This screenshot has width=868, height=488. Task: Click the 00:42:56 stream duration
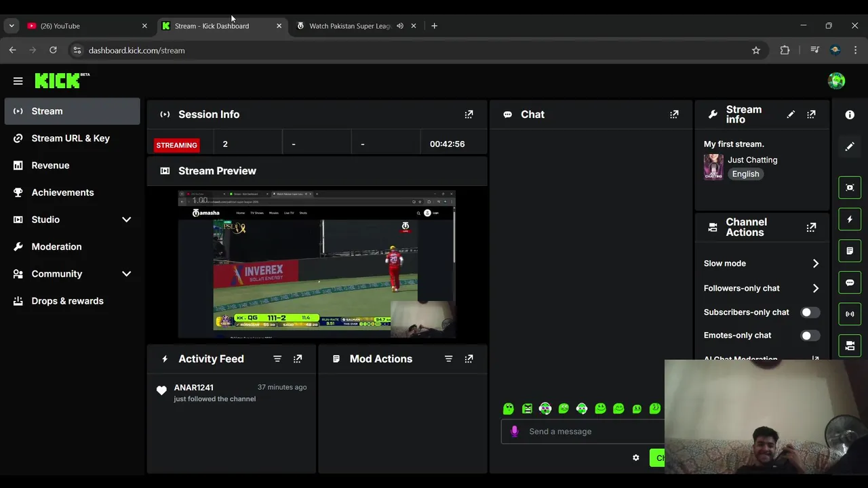[447, 144]
